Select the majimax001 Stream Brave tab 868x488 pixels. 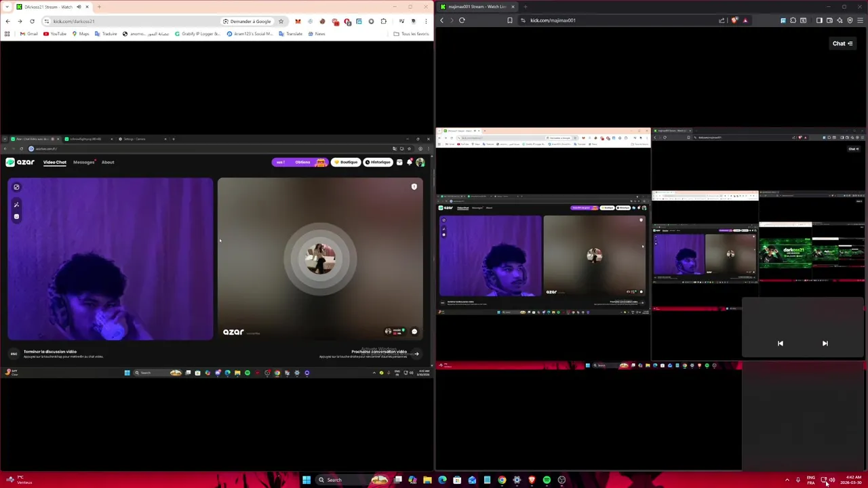coord(477,7)
